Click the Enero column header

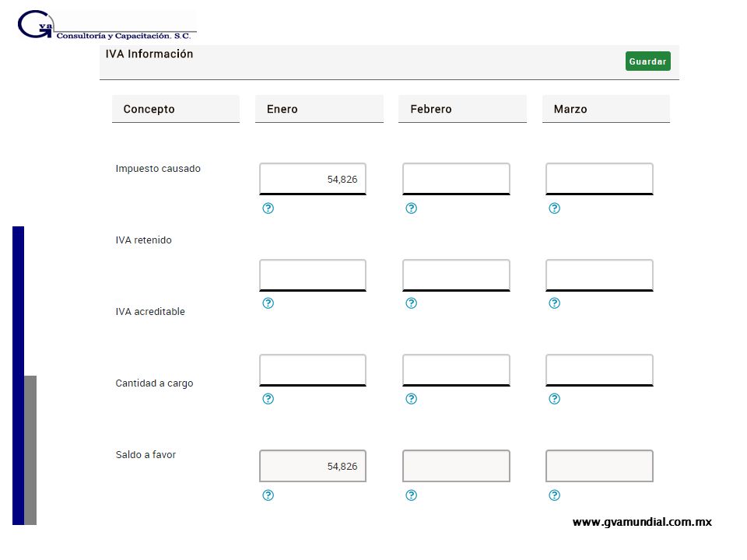click(319, 109)
